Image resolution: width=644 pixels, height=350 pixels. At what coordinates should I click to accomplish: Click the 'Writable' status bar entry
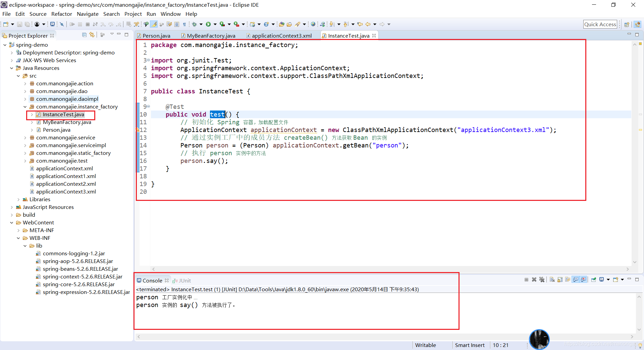tap(425, 345)
